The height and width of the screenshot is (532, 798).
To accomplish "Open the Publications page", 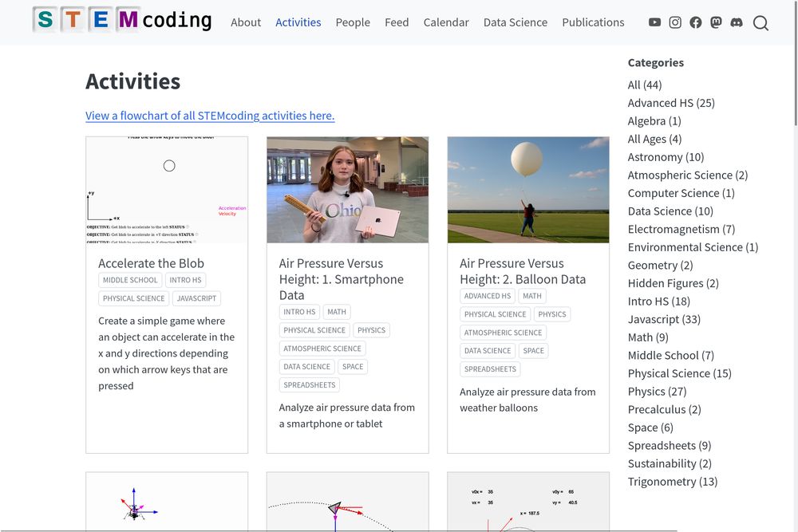I will pyautogui.click(x=593, y=22).
